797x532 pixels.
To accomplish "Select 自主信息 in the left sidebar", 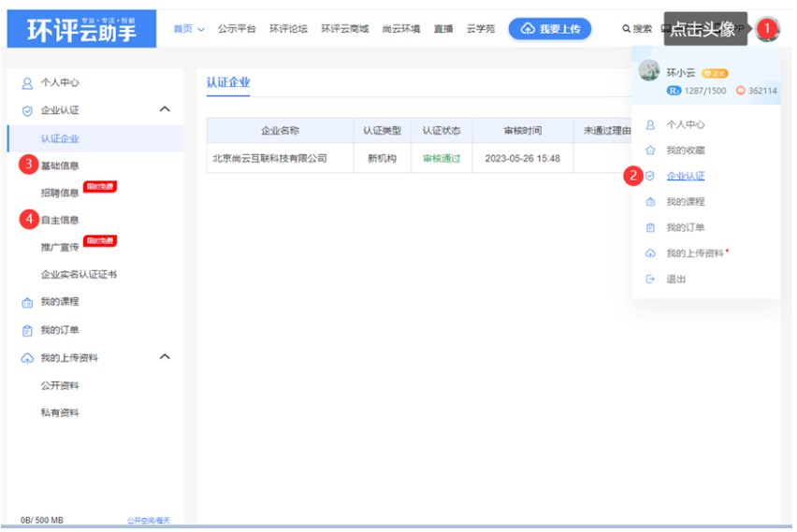I will point(60,221).
